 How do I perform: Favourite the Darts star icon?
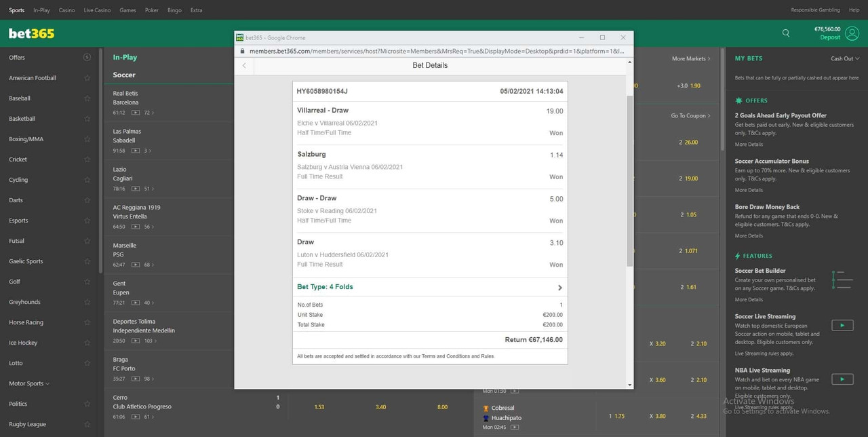coord(87,200)
